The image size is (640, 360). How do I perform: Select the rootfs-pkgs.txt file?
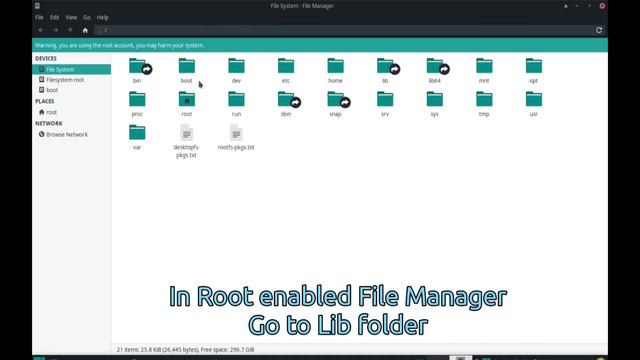tap(236, 138)
